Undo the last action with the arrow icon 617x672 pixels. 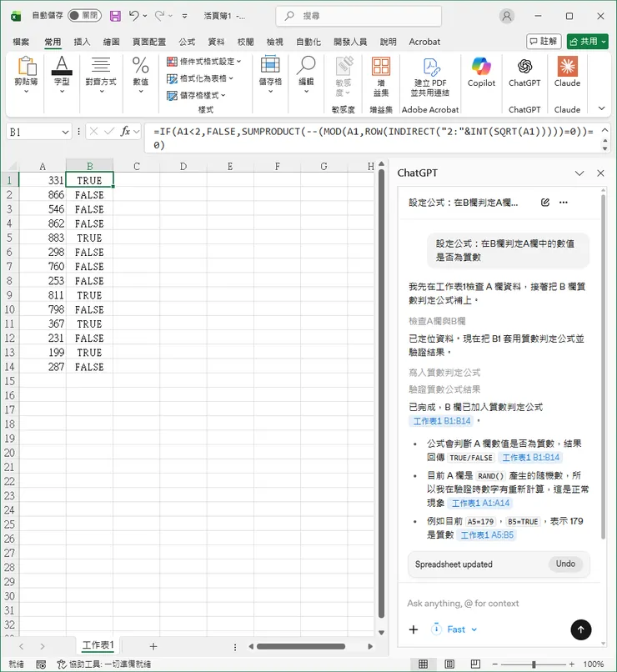click(134, 16)
